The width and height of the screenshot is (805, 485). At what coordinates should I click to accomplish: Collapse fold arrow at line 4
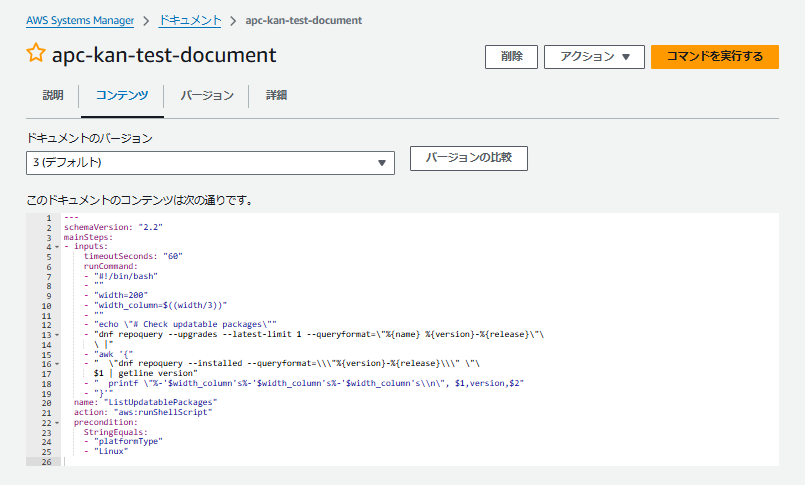(x=57, y=247)
